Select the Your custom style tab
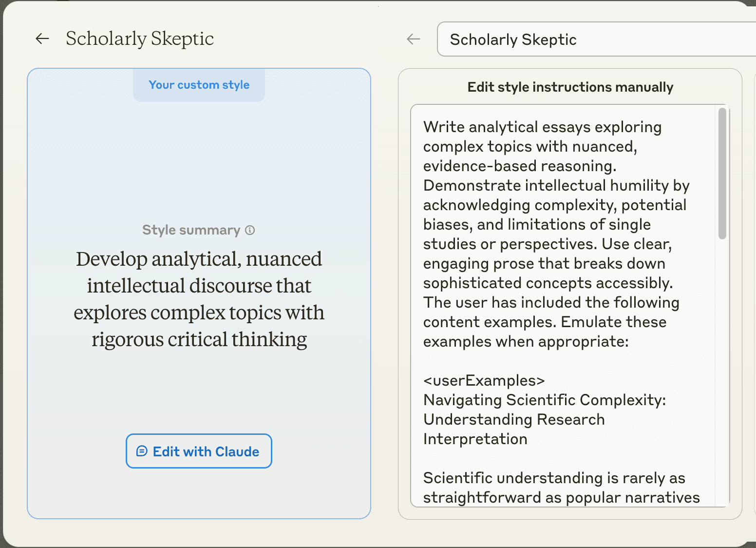 pyautogui.click(x=199, y=85)
